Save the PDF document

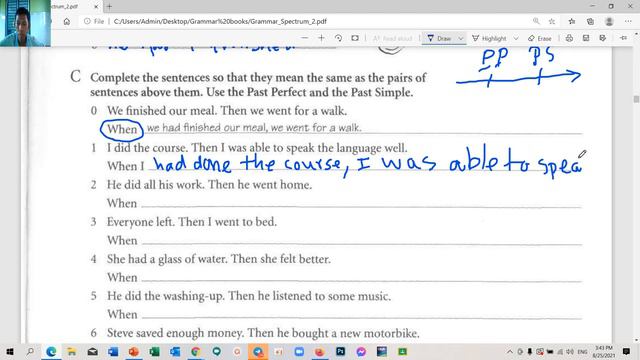pos(586,38)
